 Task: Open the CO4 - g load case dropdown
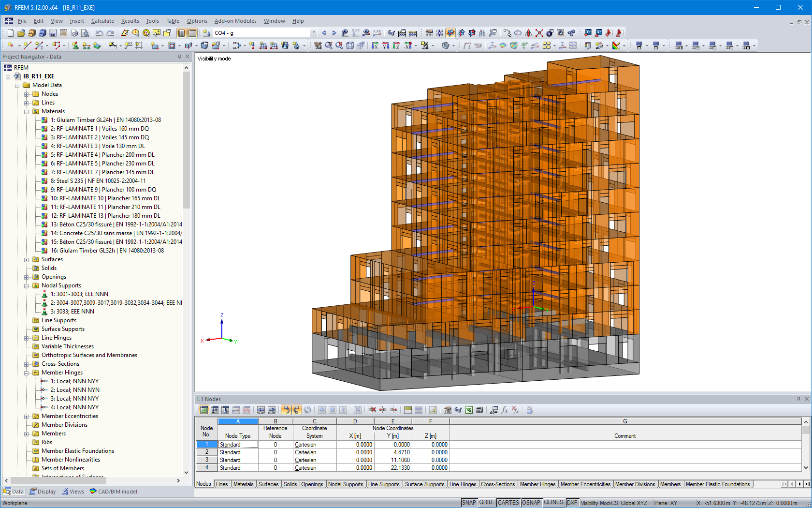pyautogui.click(x=313, y=33)
